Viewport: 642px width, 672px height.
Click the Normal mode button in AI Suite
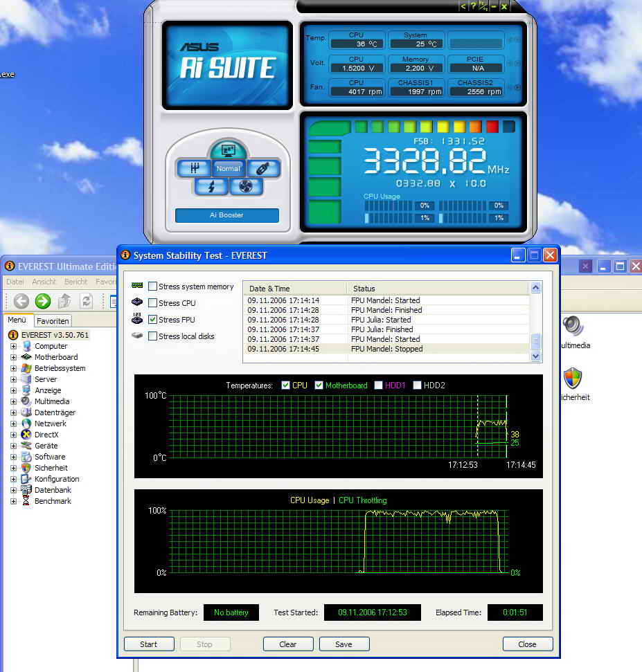click(228, 168)
